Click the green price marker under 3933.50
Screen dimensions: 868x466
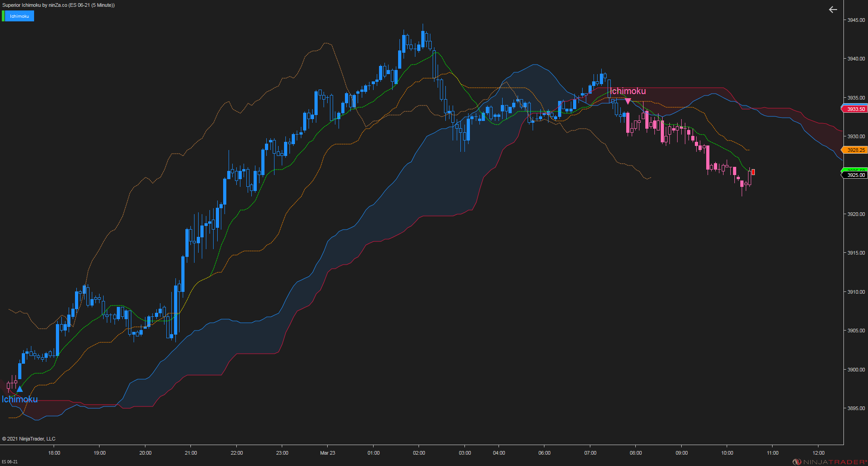pyautogui.click(x=855, y=169)
